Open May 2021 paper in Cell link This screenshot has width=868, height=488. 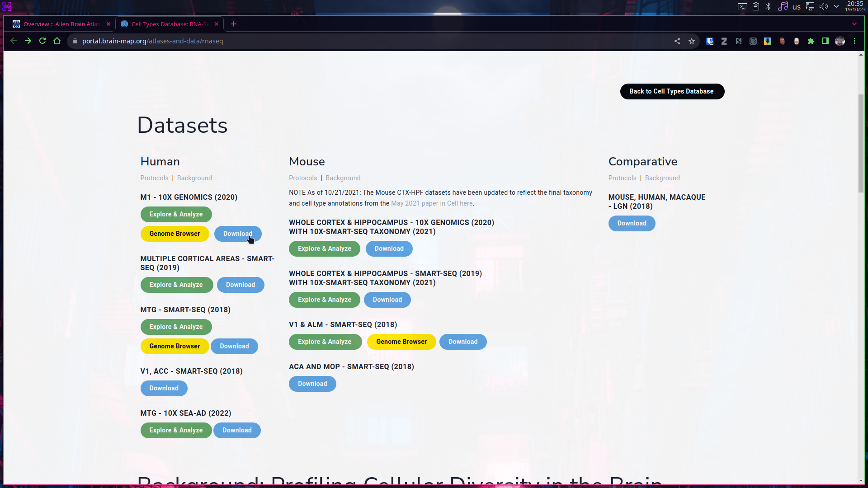431,203
